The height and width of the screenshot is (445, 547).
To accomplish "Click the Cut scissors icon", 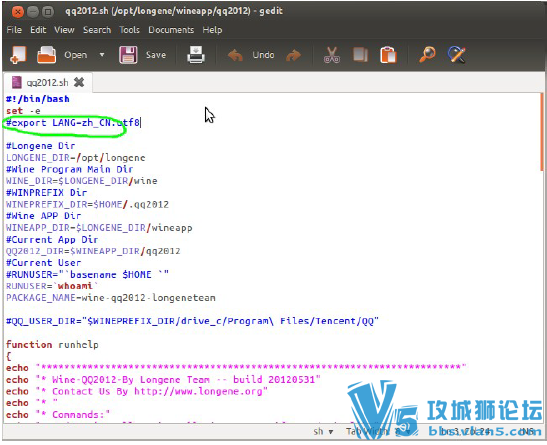I will coord(331,55).
